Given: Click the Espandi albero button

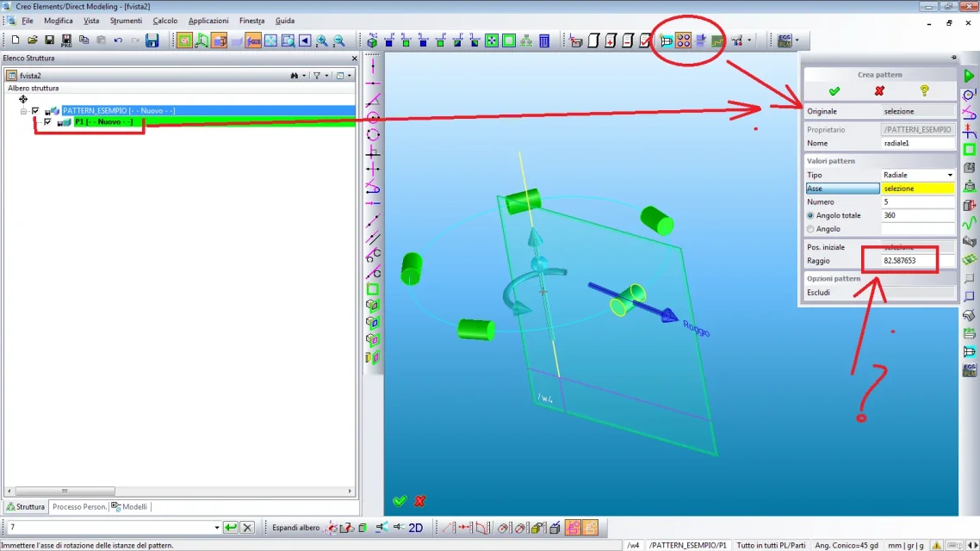Looking at the screenshot, I should 295,528.
